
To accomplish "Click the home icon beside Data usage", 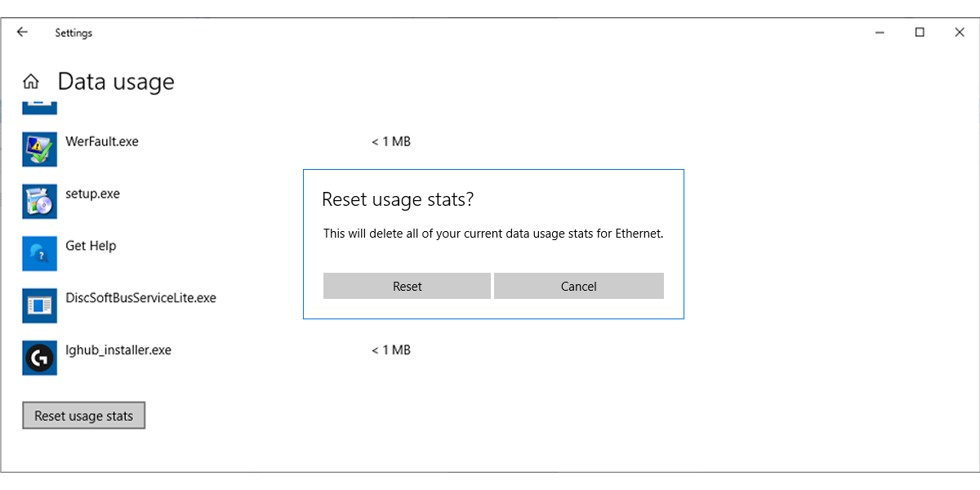I will 31,81.
